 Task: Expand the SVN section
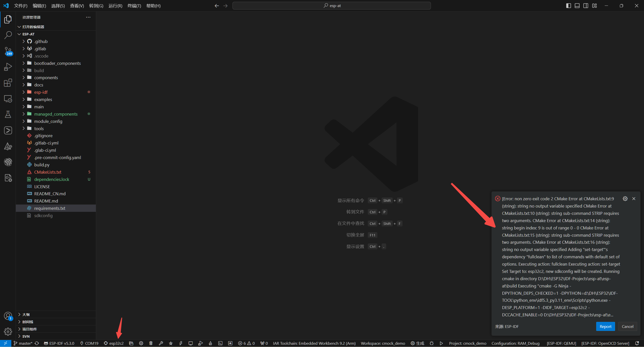coord(56,336)
